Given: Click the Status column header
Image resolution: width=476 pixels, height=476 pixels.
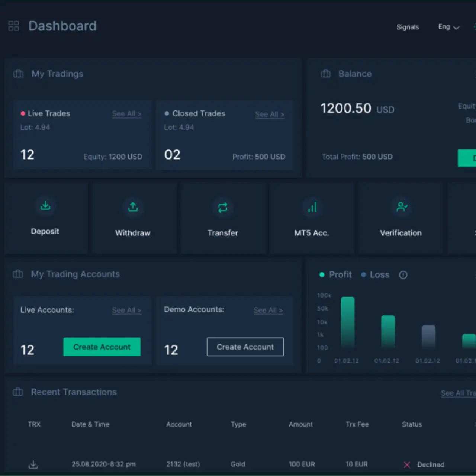Looking at the screenshot, I should click(412, 424).
